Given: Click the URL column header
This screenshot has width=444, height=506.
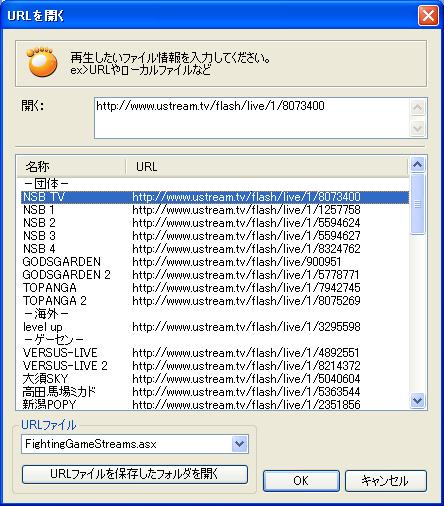Looking at the screenshot, I should (x=267, y=166).
